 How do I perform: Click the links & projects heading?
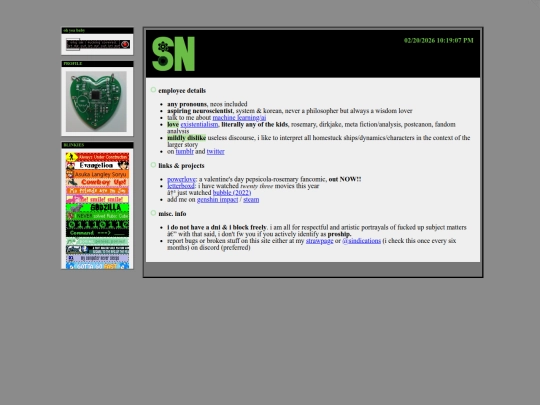pyautogui.click(x=181, y=166)
